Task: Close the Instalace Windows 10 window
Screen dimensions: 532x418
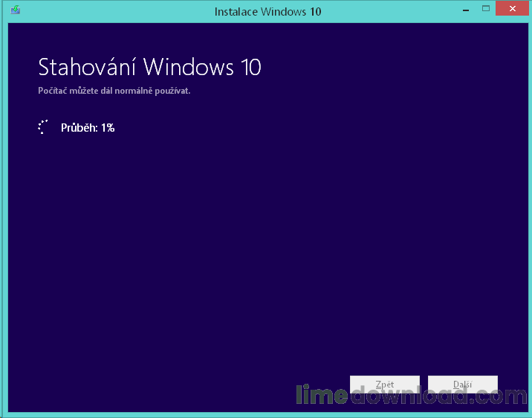Action: coord(513,8)
